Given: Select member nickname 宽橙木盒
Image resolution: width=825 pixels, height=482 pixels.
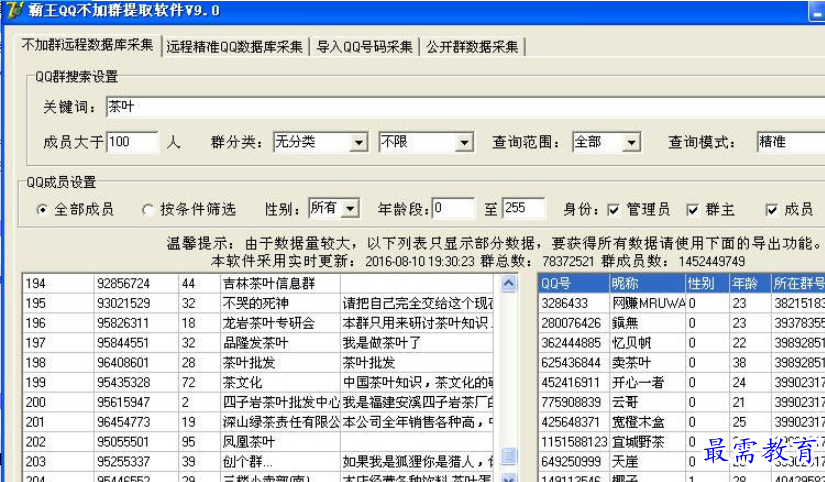Looking at the screenshot, I should [638, 422].
